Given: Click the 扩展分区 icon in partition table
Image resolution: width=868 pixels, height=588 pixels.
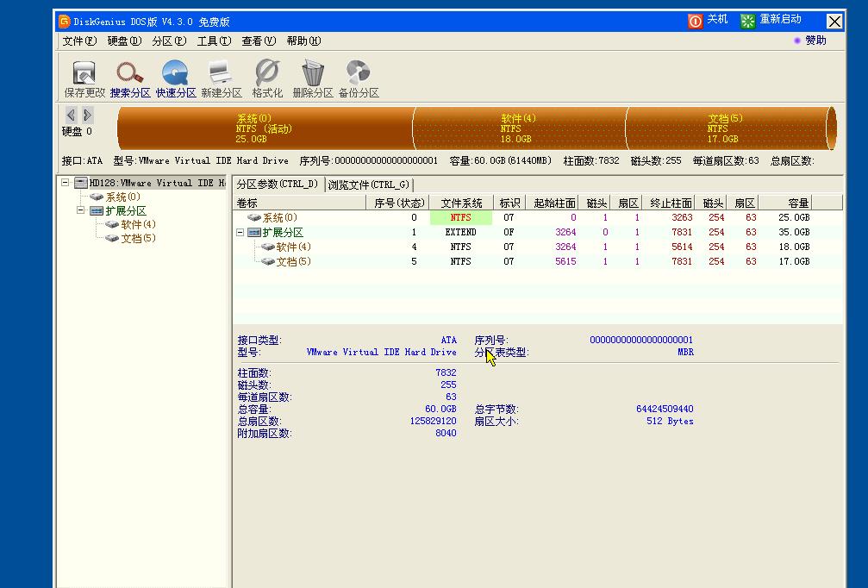Looking at the screenshot, I should [x=254, y=233].
